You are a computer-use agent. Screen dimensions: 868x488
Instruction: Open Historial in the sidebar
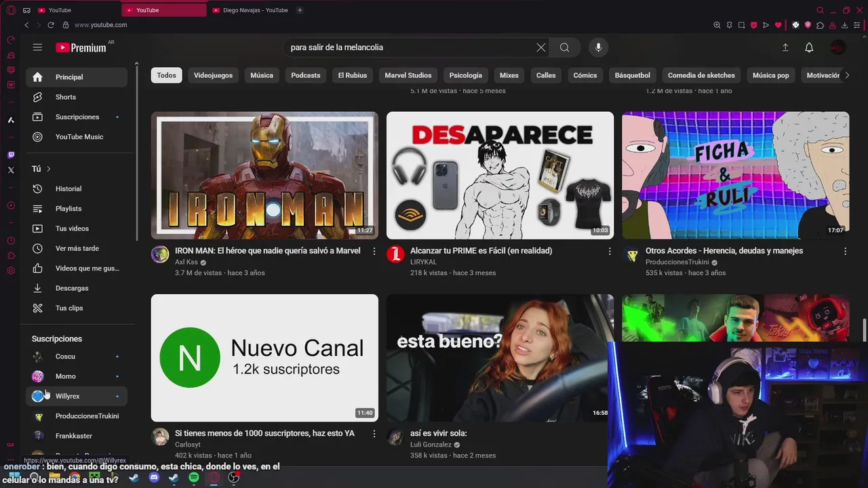(x=77, y=189)
